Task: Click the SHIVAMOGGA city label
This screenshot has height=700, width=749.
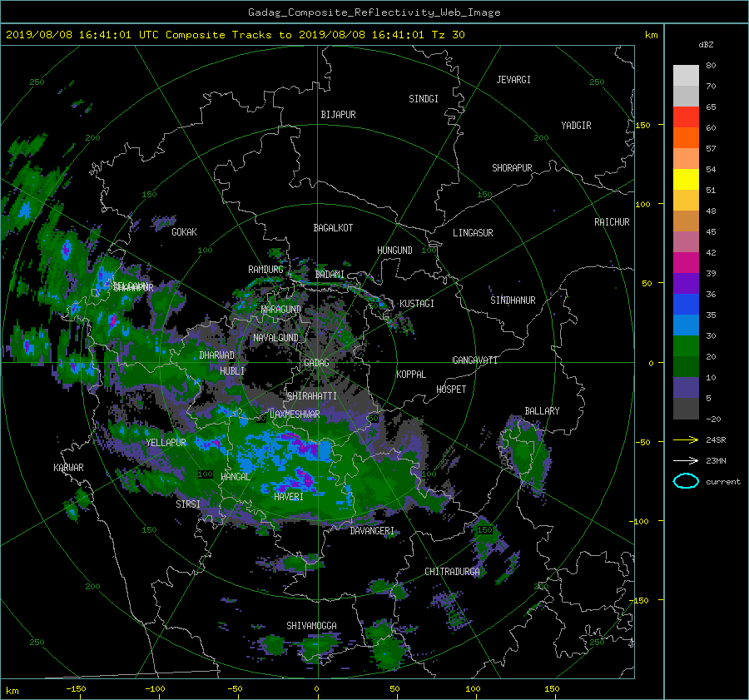Action: pos(311,626)
